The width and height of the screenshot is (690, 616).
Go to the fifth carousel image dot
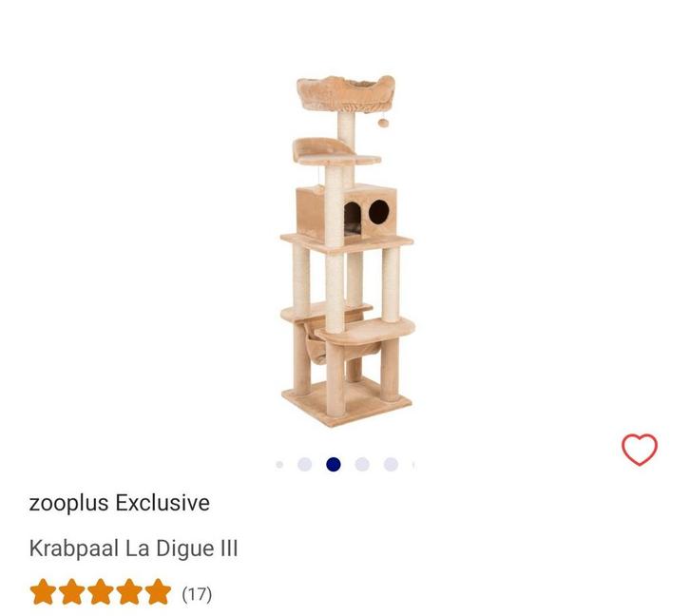click(391, 464)
